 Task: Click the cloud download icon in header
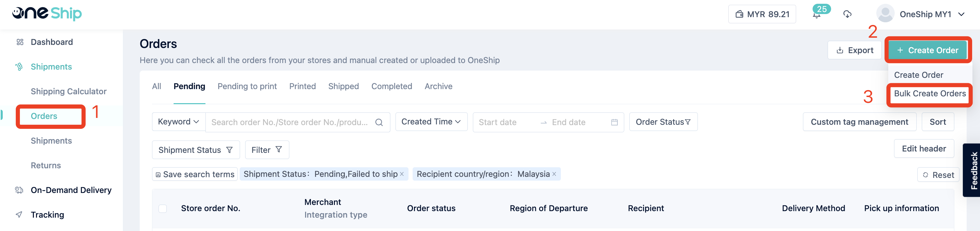point(847,14)
